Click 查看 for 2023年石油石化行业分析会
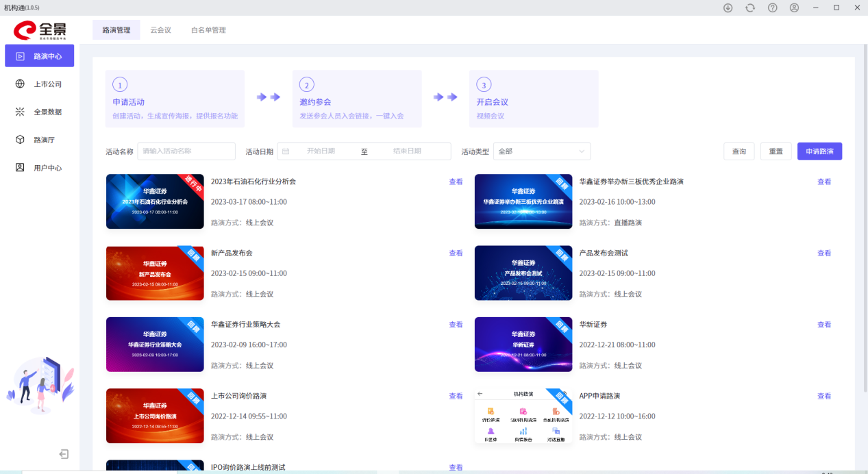Image resolution: width=868 pixels, height=474 pixels. pyautogui.click(x=456, y=182)
